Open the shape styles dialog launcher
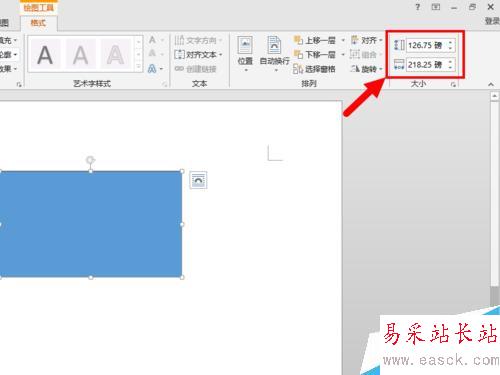The height and width of the screenshot is (375, 500). coord(19,85)
